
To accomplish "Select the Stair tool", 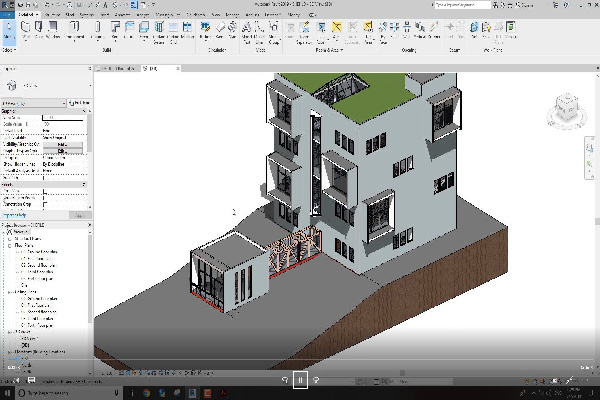I will pos(232,30).
